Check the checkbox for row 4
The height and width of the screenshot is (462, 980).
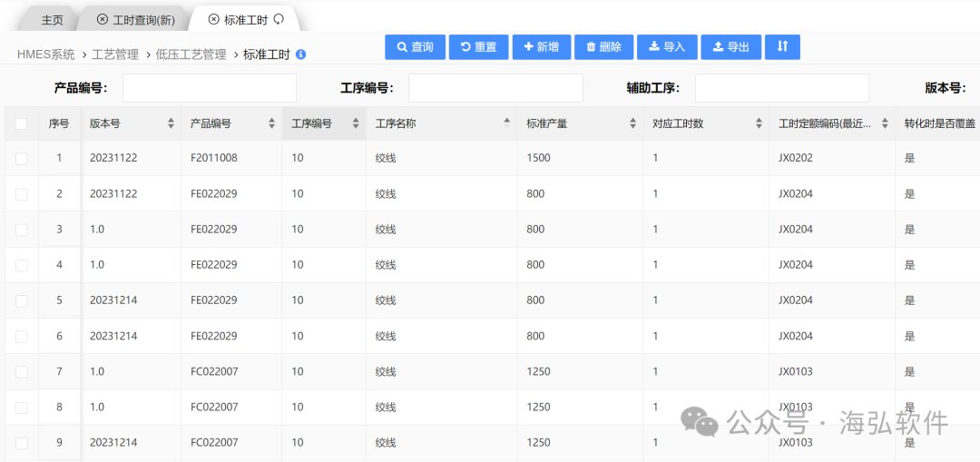[22, 265]
